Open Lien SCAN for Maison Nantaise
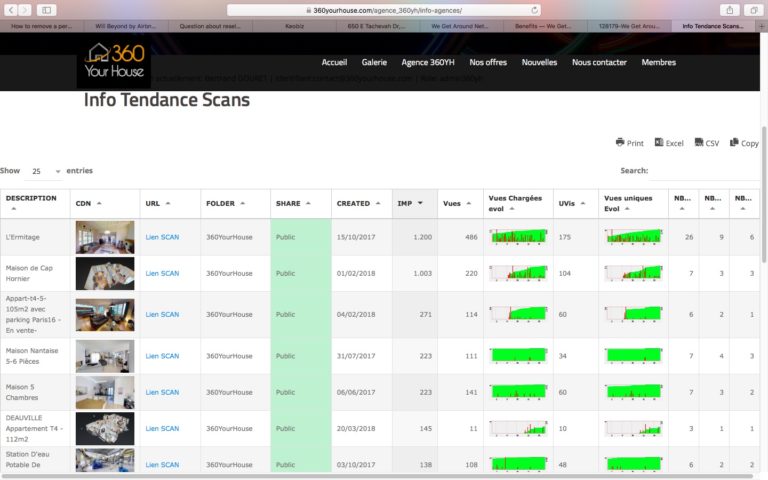The width and height of the screenshot is (768, 480). click(x=162, y=356)
